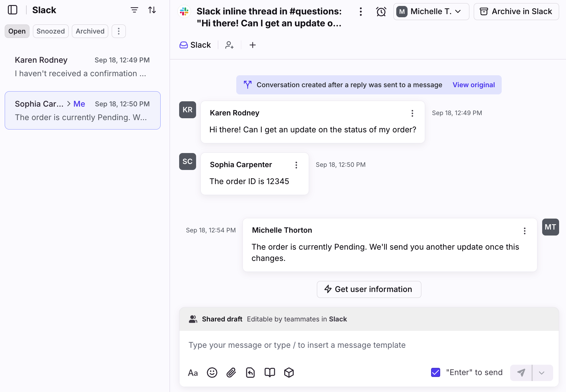Viewport: 566px width, 392px height.
Task: Open the conversation filter icon
Action: coord(134,10)
